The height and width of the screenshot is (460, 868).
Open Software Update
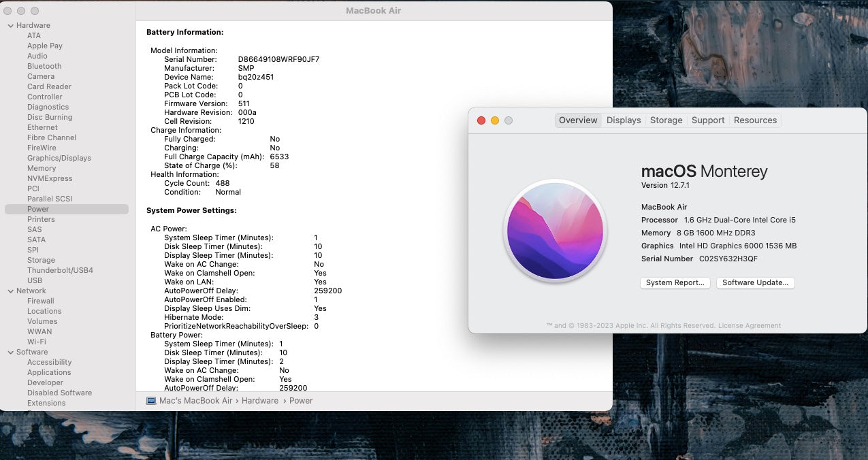(x=755, y=283)
